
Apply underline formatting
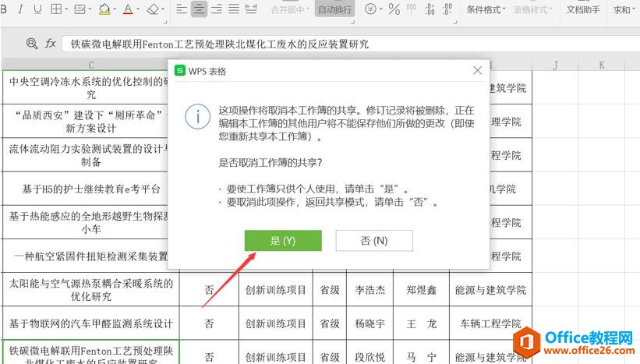click(x=37, y=9)
